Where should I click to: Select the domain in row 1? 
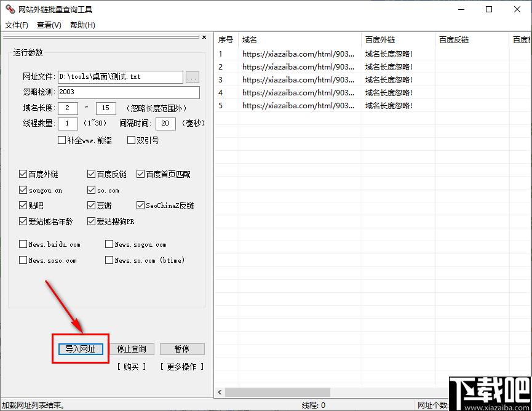[298, 54]
